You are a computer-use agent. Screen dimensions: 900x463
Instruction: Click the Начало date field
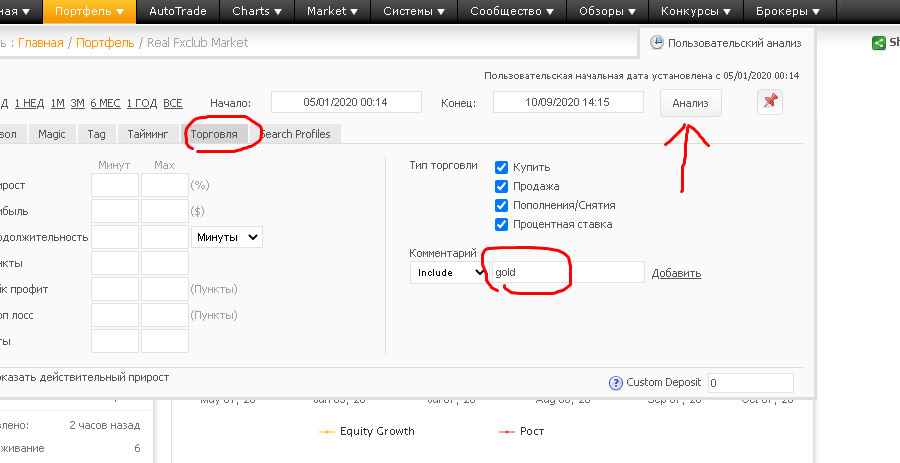346,102
